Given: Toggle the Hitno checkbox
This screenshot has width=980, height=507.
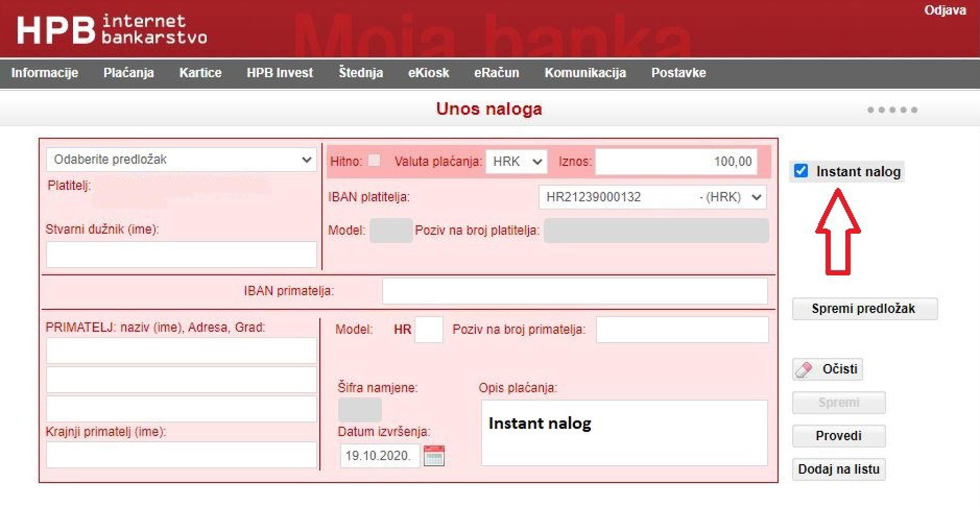Looking at the screenshot, I should pyautogui.click(x=374, y=161).
